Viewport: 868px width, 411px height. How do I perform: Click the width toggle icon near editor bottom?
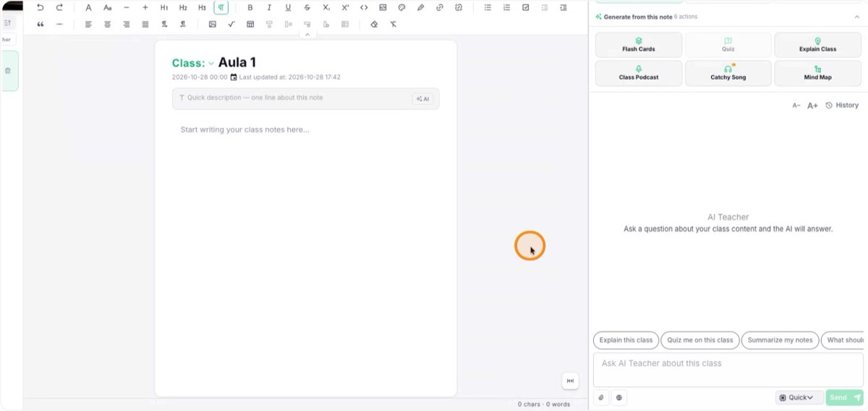tap(570, 381)
